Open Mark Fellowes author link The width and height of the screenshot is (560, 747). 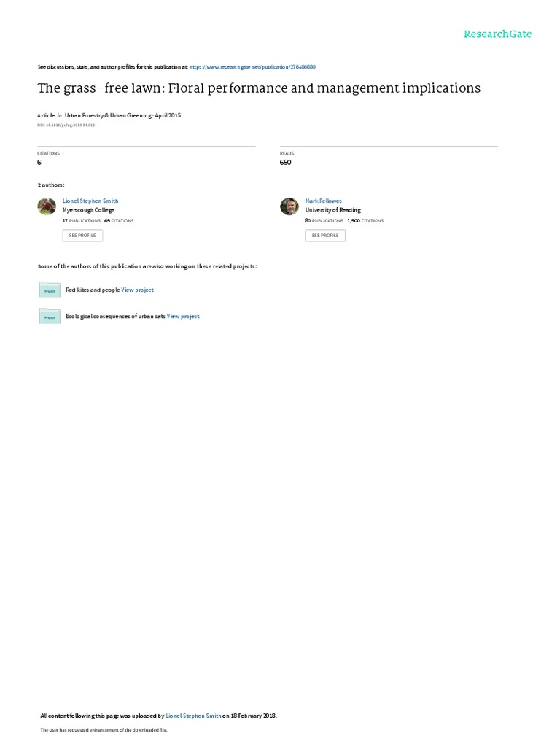coord(323,201)
